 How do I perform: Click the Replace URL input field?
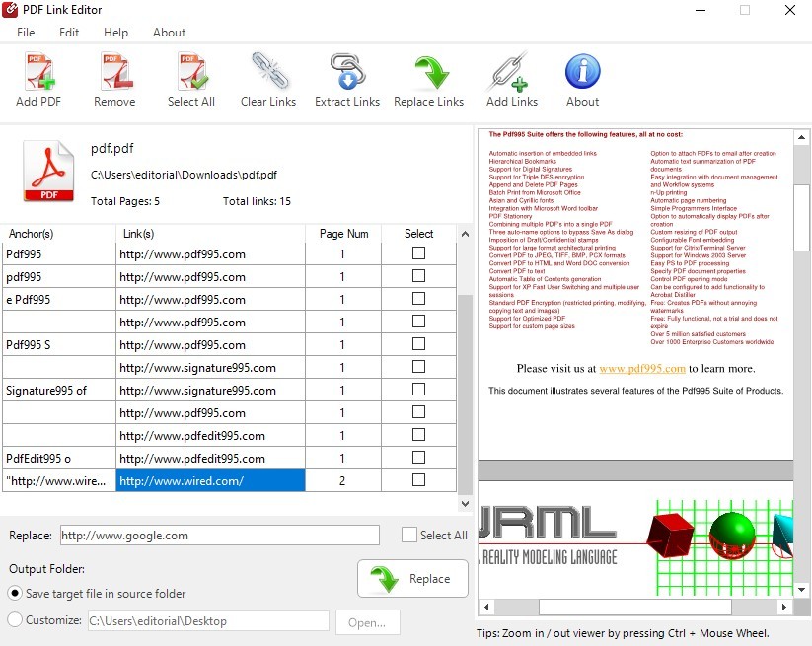(x=220, y=536)
